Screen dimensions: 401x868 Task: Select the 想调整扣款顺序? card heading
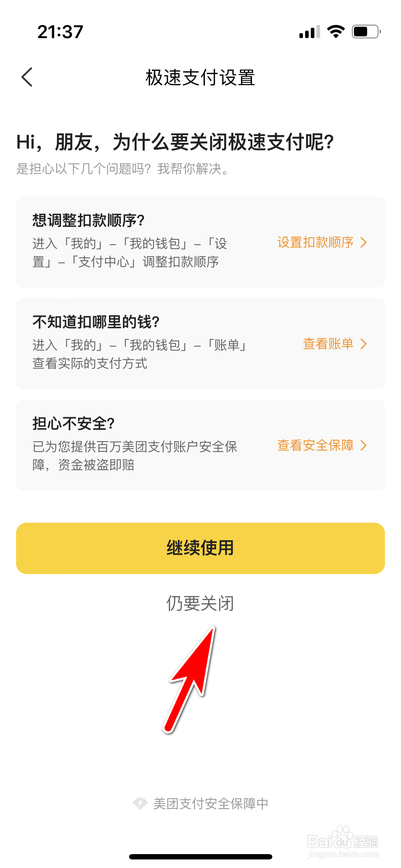coord(88,221)
